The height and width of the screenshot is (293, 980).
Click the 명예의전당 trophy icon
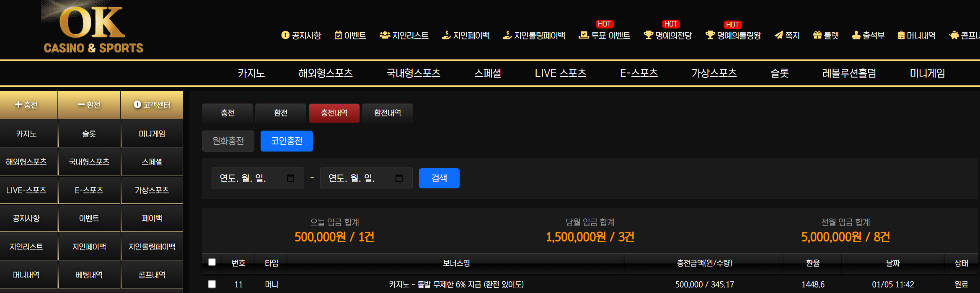click(x=648, y=35)
